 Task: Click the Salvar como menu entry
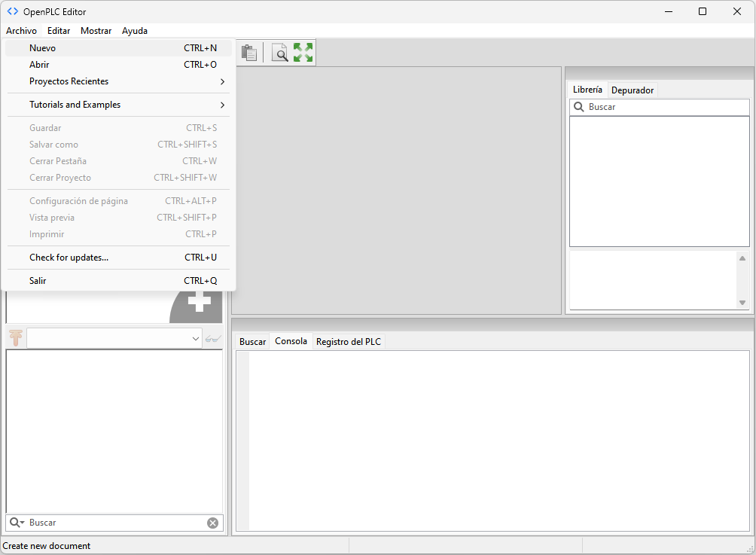119,145
